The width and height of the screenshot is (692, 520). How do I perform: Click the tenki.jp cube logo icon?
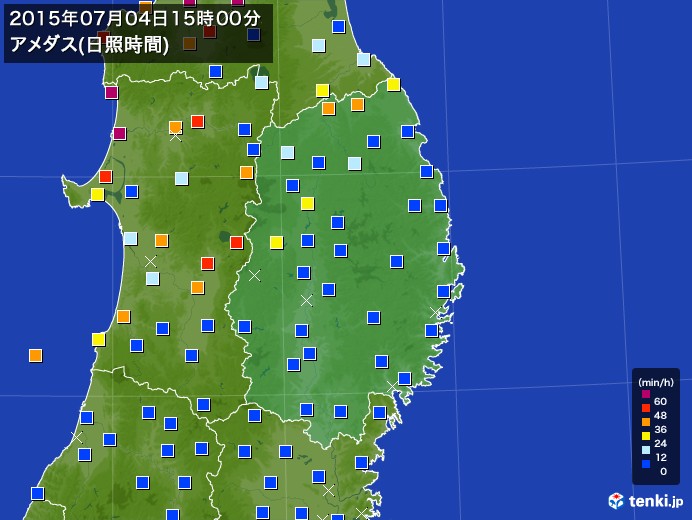[x=616, y=501]
